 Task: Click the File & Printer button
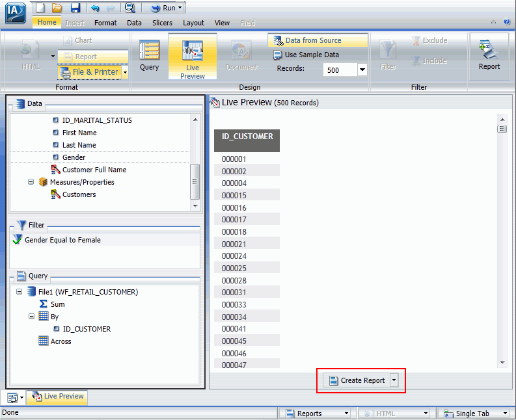(x=90, y=72)
